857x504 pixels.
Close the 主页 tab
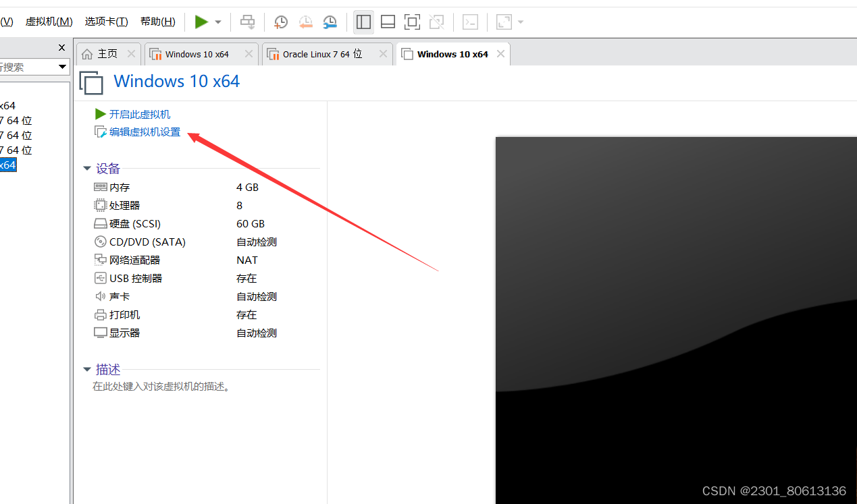(131, 54)
